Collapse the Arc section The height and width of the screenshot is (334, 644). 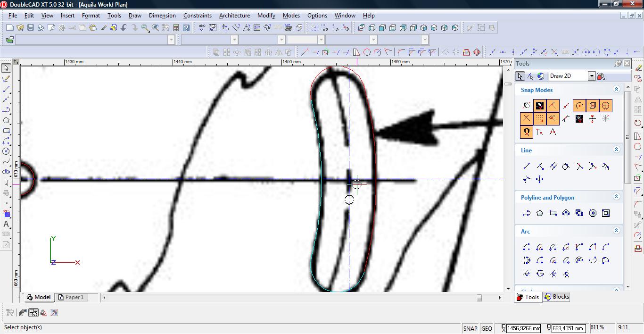[x=616, y=231]
